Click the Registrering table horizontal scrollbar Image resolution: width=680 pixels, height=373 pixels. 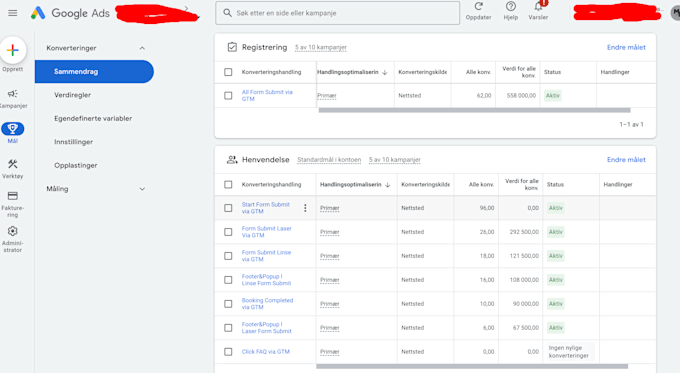point(474,110)
